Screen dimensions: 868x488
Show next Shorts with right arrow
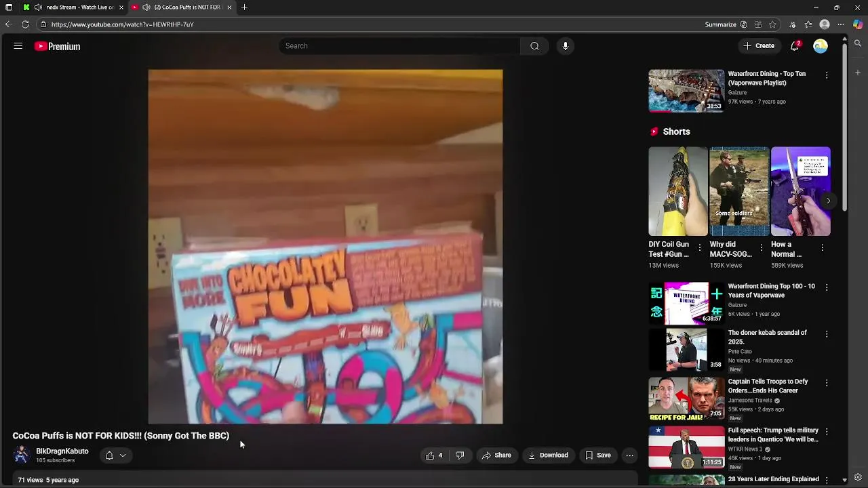point(828,201)
